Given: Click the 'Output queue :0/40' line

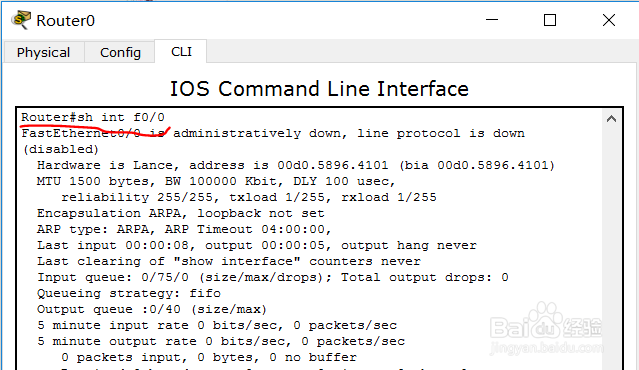Looking at the screenshot, I should (x=152, y=309).
